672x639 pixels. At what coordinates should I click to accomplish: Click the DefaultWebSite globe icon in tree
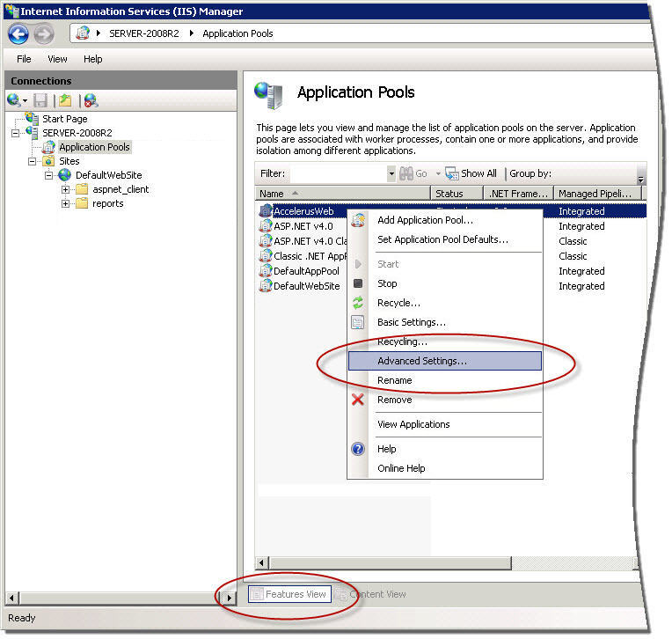click(x=65, y=175)
